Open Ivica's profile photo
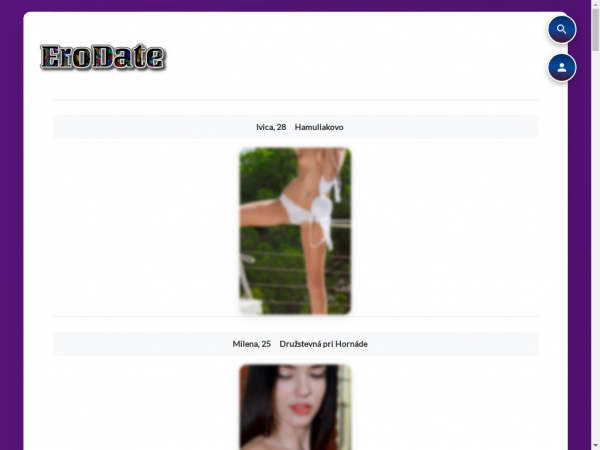 pyautogui.click(x=295, y=230)
